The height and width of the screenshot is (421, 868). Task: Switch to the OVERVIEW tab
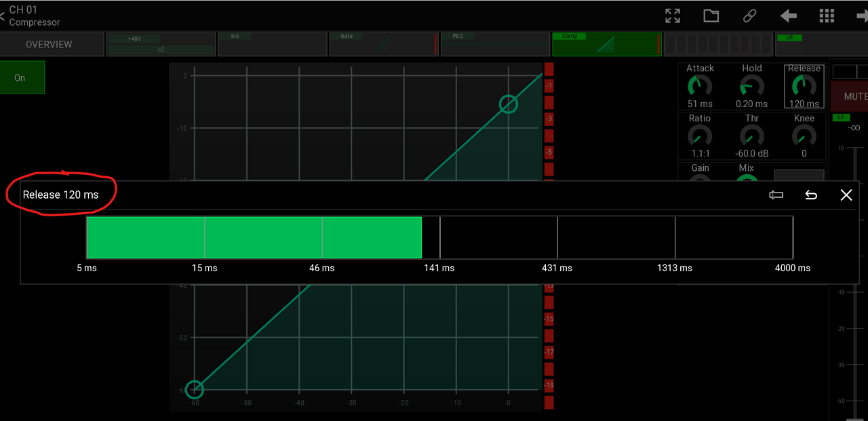click(52, 44)
